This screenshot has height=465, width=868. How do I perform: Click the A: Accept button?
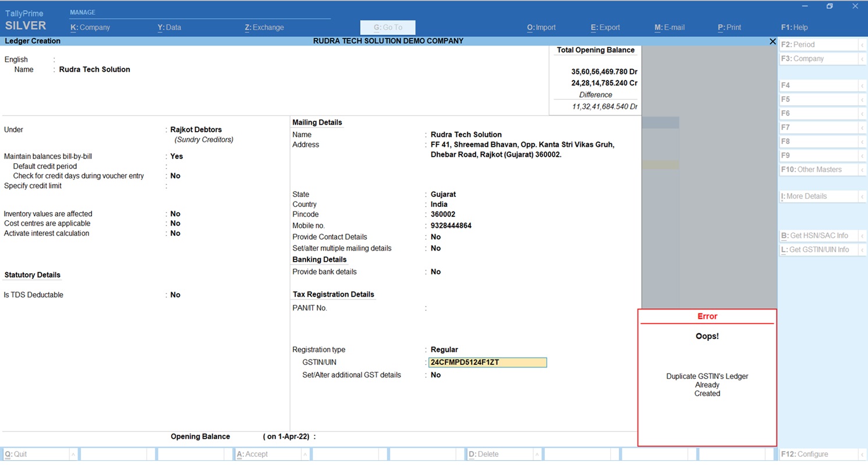(253, 455)
